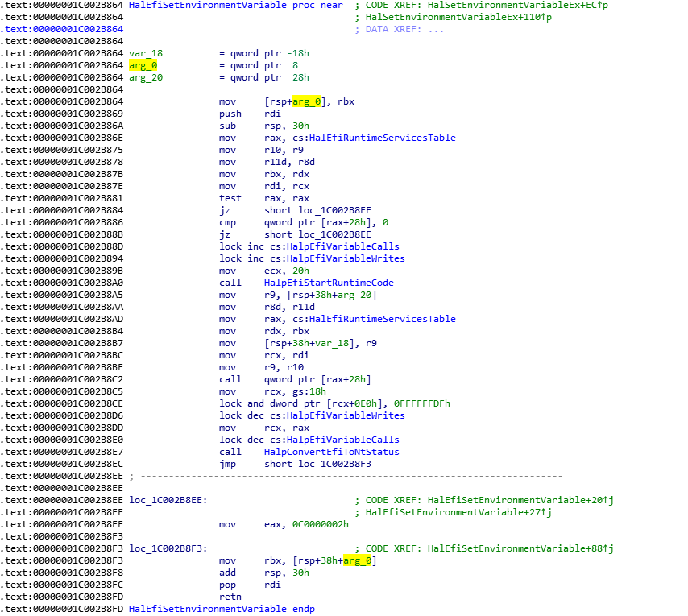The height and width of the screenshot is (616, 688).
Task: Click the add rsp, 30h instruction
Action: pyautogui.click(x=264, y=573)
